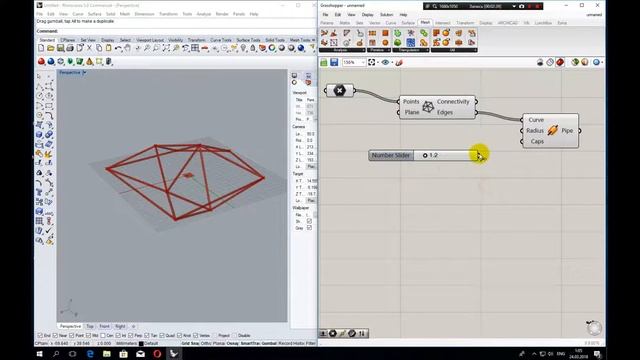Screen dimensions: 640x360
Task: Toggle the End osnap checkbox
Action: (x=40, y=336)
